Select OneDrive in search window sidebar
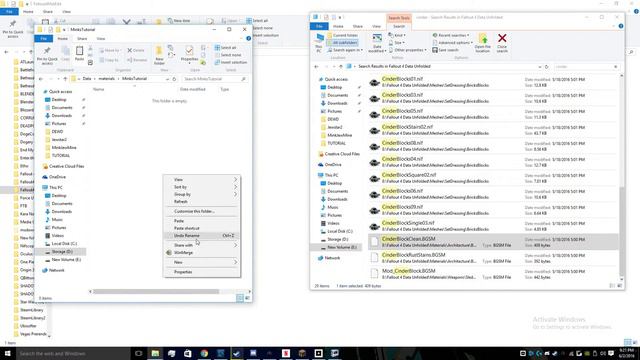The height and width of the screenshot is (360, 640). pos(333,164)
